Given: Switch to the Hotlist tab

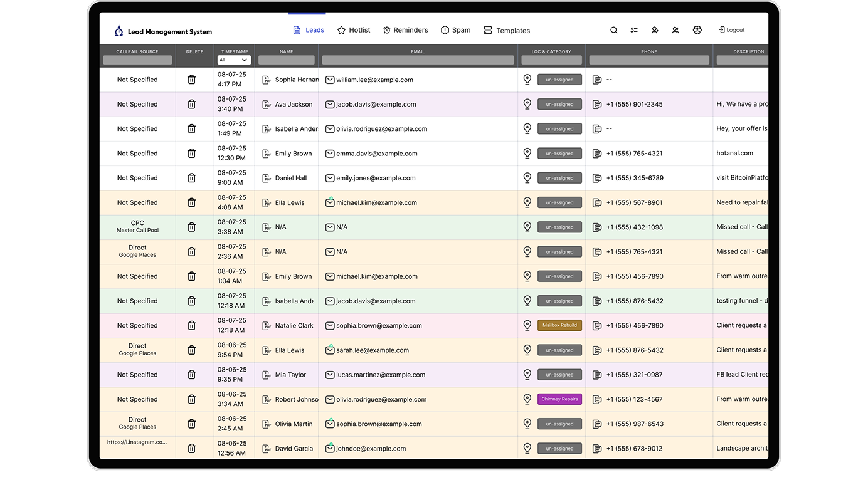Looking at the screenshot, I should 354,30.
